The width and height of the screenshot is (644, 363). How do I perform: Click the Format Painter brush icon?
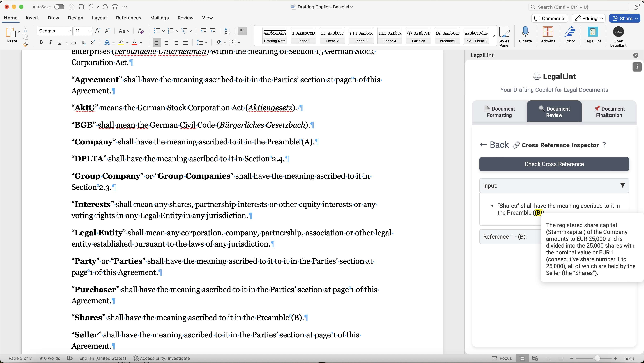coord(26,45)
